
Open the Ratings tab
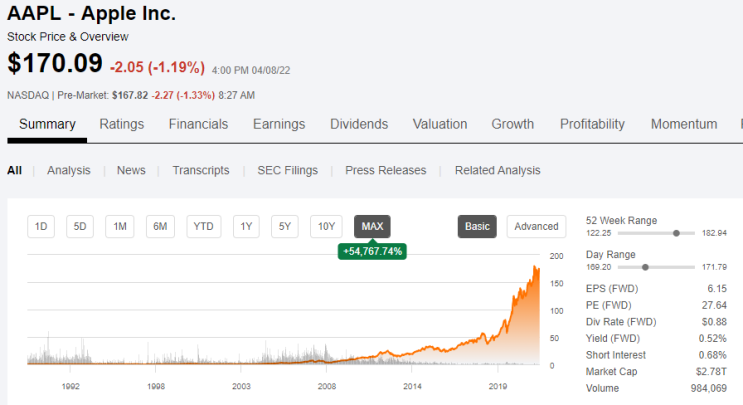coord(122,124)
